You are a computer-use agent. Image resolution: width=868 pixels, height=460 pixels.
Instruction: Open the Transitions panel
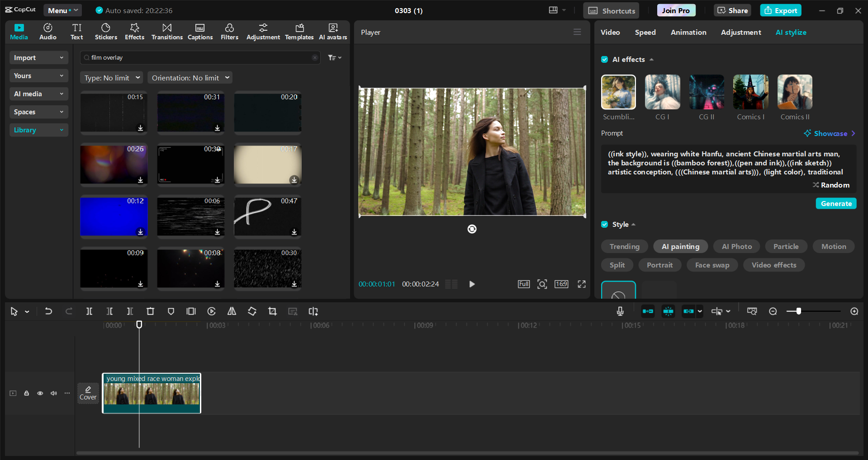click(x=167, y=32)
